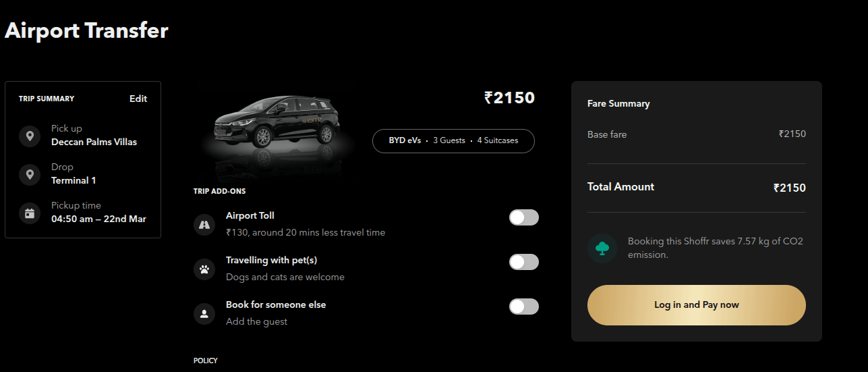Enable the Airport Toll toggle

(x=524, y=217)
